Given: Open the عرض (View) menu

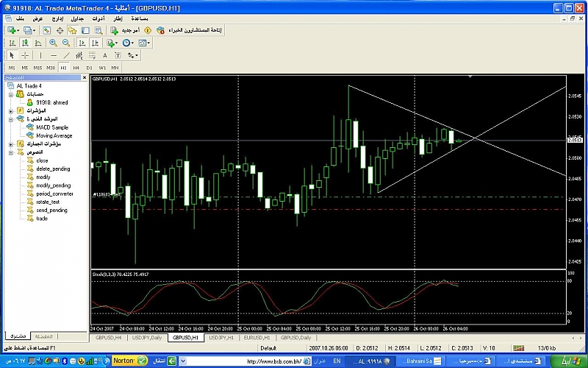Looking at the screenshot, I should [x=37, y=18].
